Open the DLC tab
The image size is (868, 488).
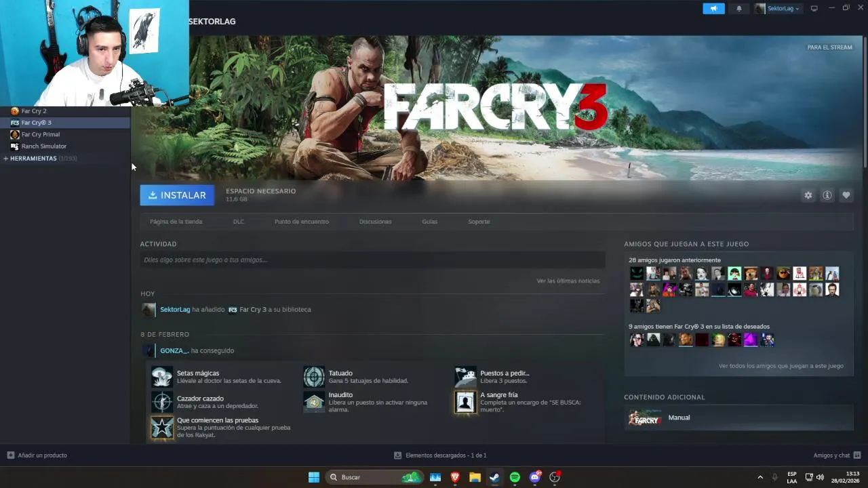point(239,222)
